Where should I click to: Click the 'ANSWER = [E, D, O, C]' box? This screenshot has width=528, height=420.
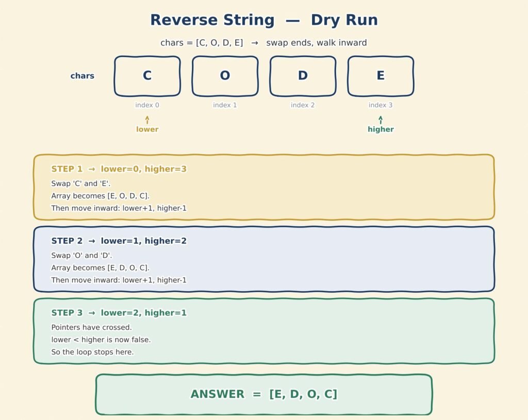[263, 394]
